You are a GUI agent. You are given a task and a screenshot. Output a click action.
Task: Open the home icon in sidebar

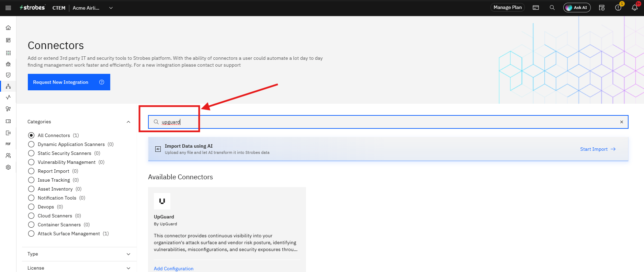click(x=8, y=28)
